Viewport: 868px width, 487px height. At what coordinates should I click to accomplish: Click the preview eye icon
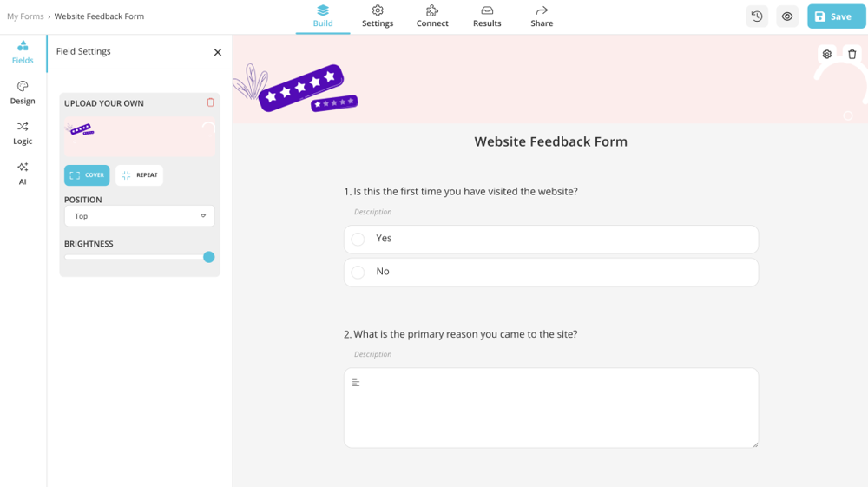point(787,16)
